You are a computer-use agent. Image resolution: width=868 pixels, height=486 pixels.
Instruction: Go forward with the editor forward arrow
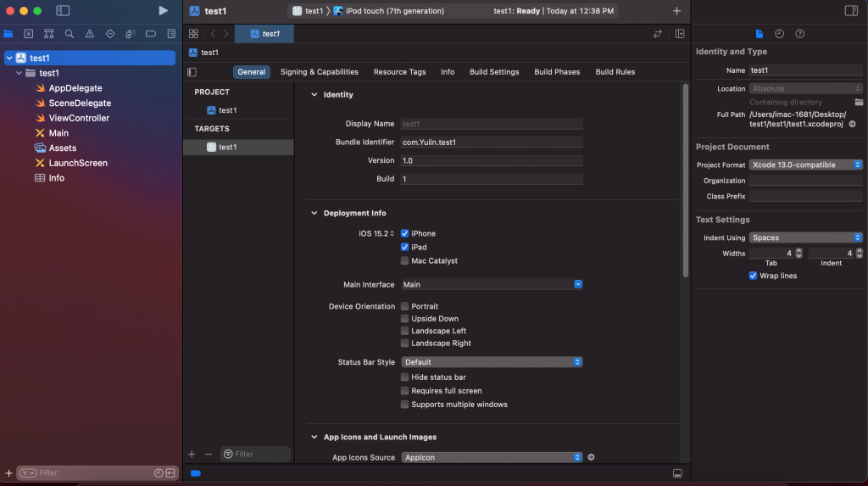pyautogui.click(x=225, y=34)
